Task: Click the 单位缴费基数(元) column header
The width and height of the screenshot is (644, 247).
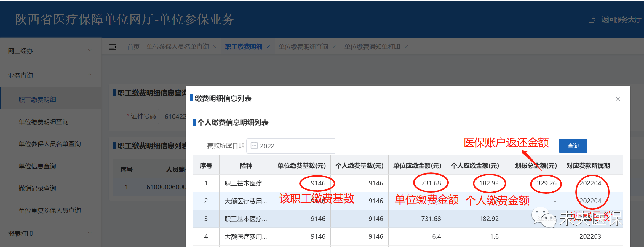Action: pyautogui.click(x=302, y=166)
